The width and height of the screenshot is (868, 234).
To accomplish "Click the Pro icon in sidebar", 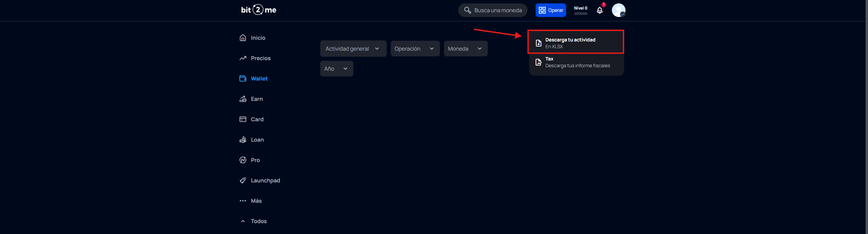I will (243, 160).
